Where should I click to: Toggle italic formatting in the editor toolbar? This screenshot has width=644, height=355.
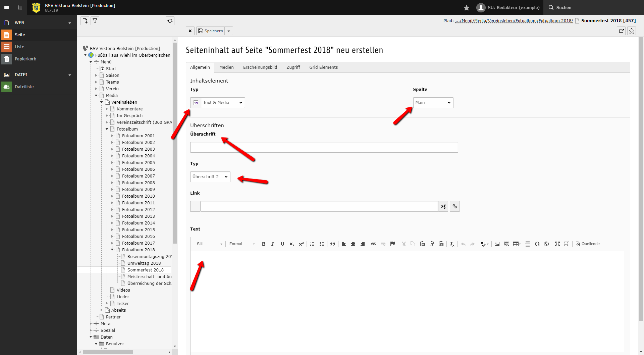[x=273, y=244]
